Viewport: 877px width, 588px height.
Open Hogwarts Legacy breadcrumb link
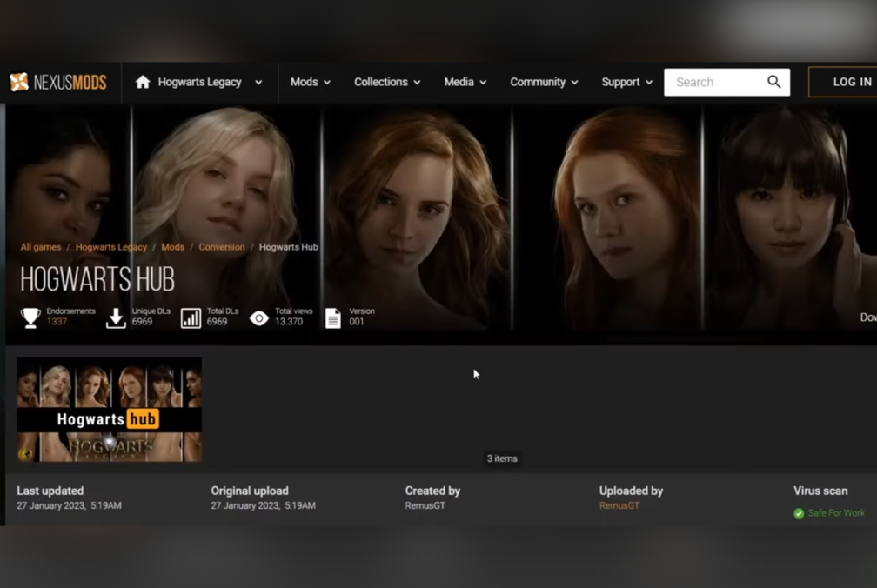pyautogui.click(x=111, y=247)
